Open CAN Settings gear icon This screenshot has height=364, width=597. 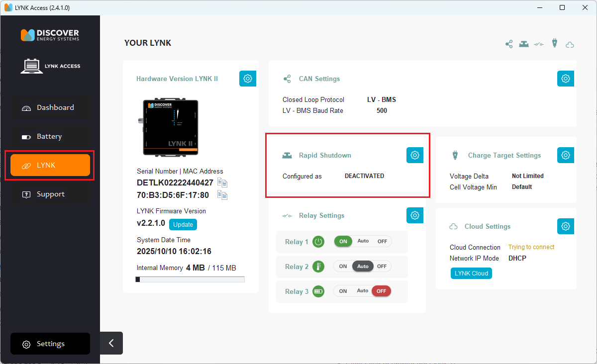coord(565,79)
